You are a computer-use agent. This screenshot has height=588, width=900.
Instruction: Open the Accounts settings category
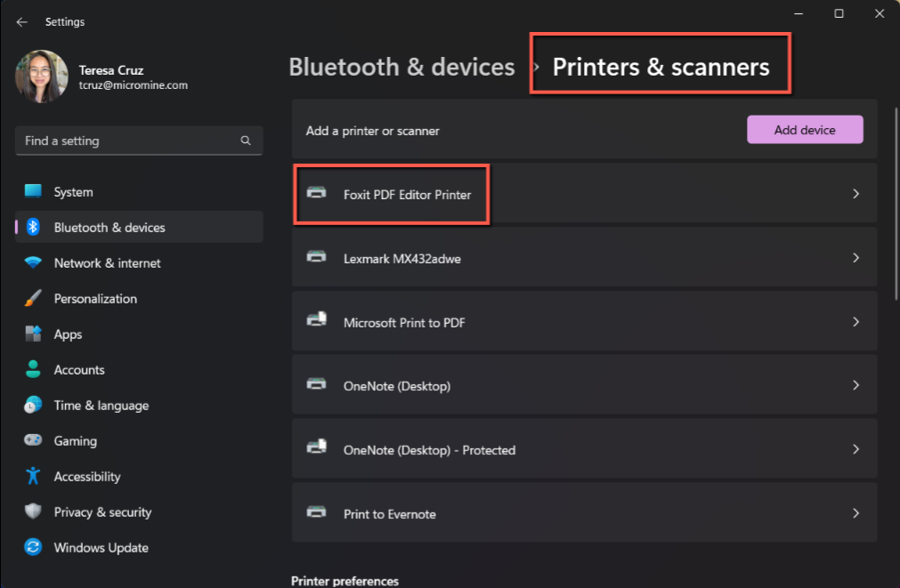pos(79,370)
